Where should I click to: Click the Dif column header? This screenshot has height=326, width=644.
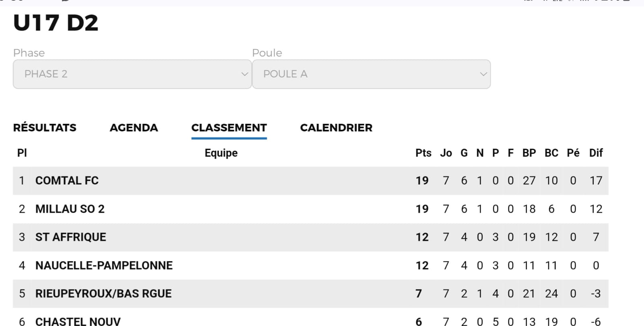coord(596,153)
